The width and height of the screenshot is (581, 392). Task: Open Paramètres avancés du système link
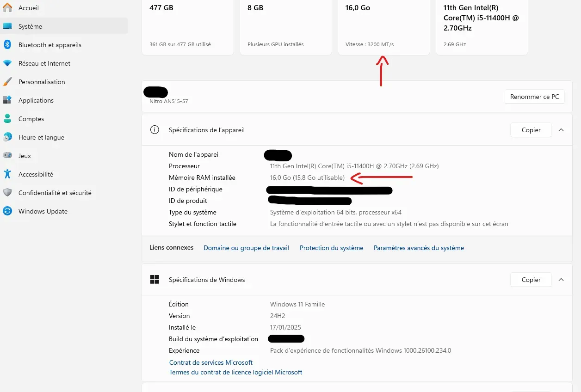coord(419,248)
